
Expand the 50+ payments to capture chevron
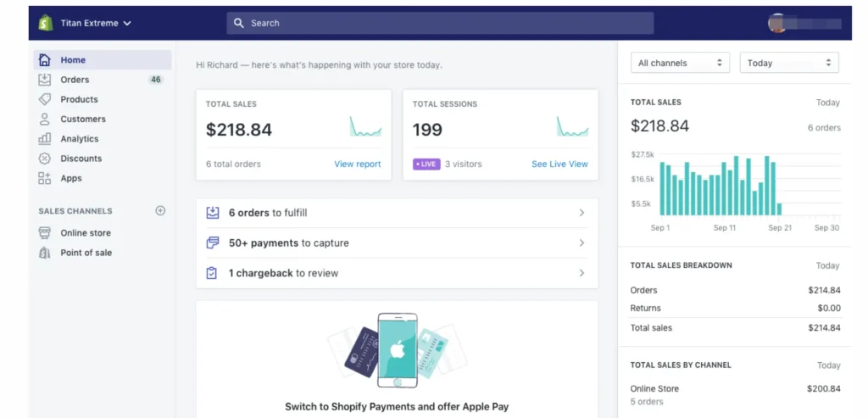pyautogui.click(x=581, y=242)
